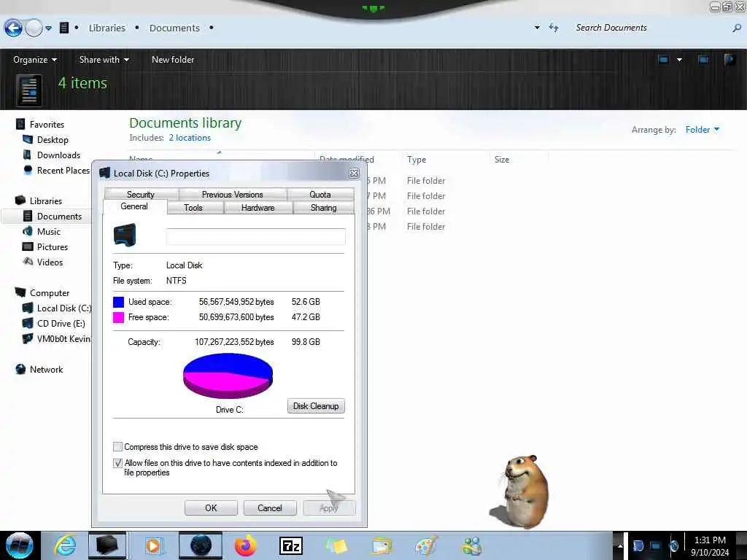Open the VM0b0t Kevin drive in sidebar
Screen dimensions: 747x560
pyautogui.click(x=63, y=338)
